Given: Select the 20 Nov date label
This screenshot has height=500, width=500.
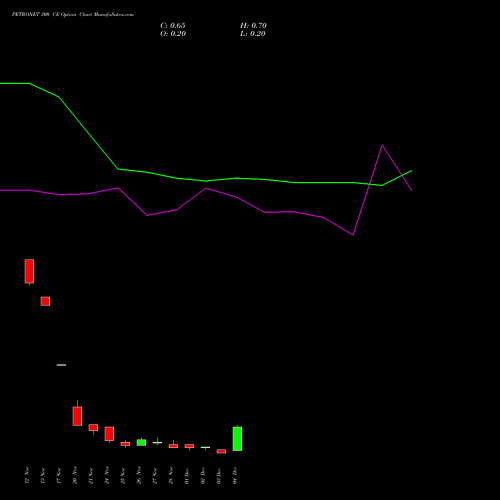Looking at the screenshot, I should click(x=75, y=475).
